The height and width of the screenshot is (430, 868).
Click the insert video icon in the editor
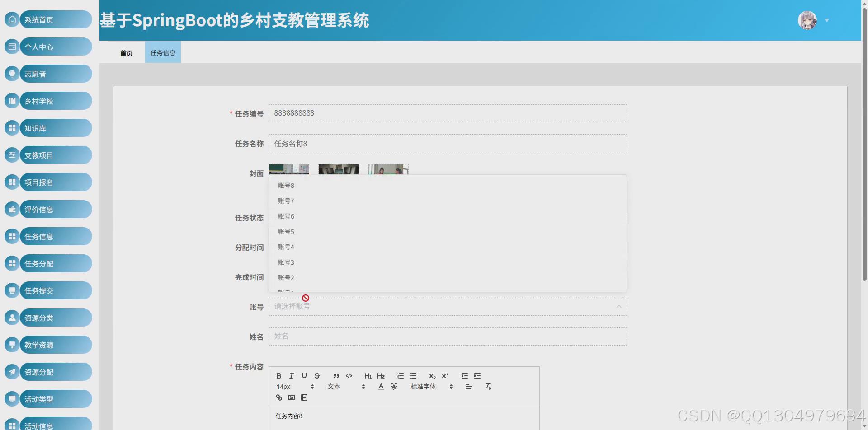pyautogui.click(x=304, y=397)
